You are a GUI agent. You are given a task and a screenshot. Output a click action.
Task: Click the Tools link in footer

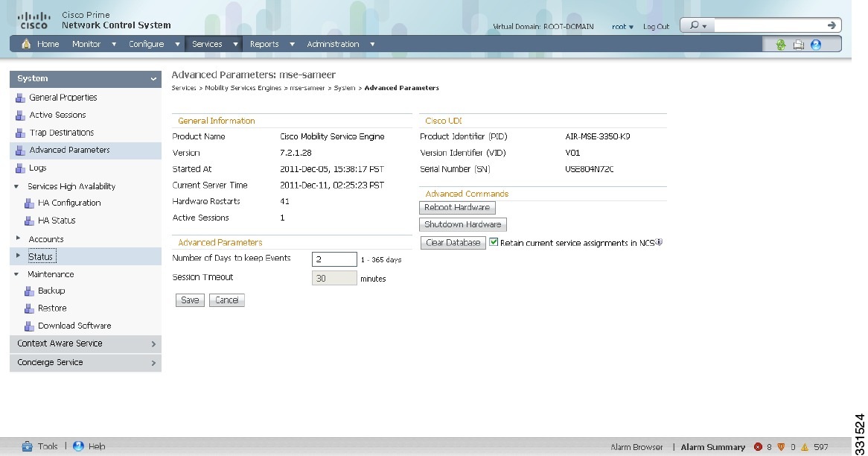(x=48, y=446)
